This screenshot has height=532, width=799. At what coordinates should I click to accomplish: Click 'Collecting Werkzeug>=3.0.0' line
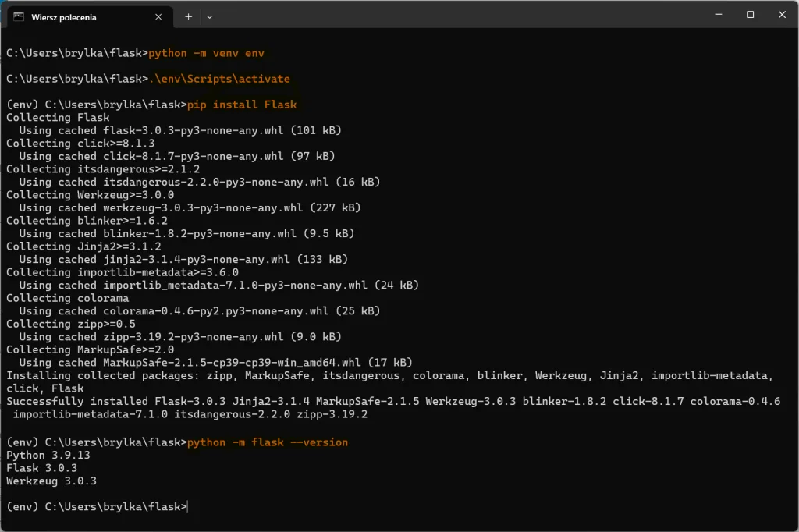pos(91,195)
